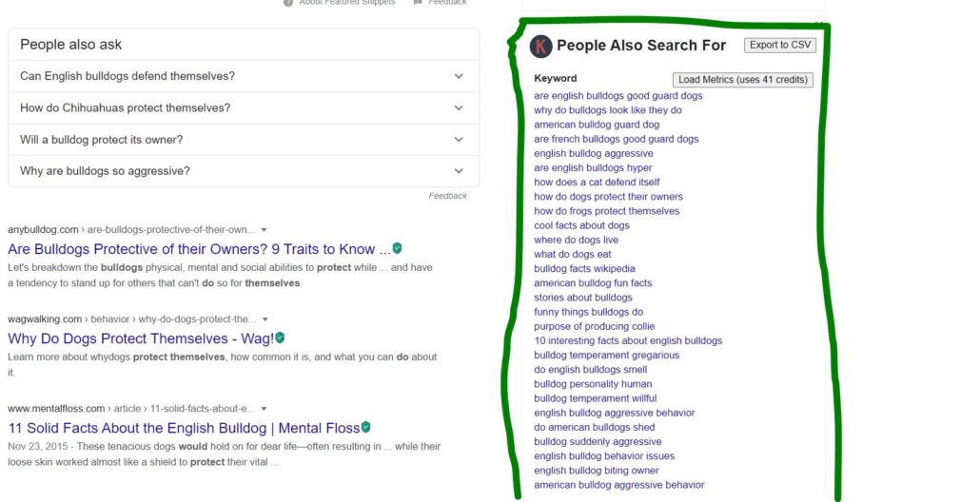Expand 'Will a bulldog protect its owner?'
The width and height of the screenshot is (980, 502).
244,140
